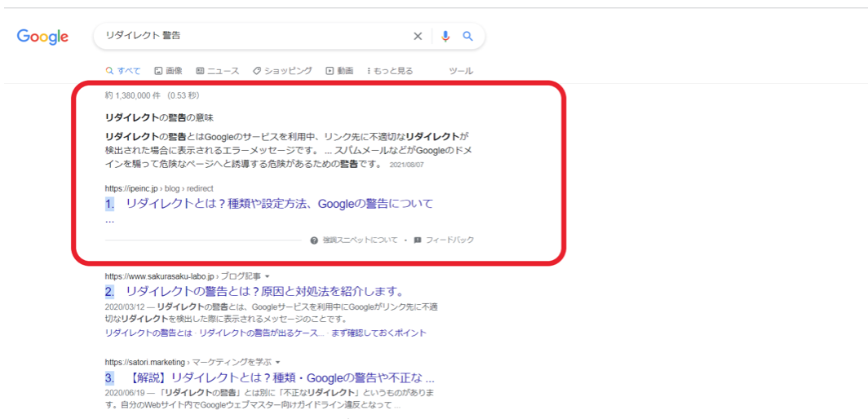Click the magnifying glass search icon

coord(468,36)
